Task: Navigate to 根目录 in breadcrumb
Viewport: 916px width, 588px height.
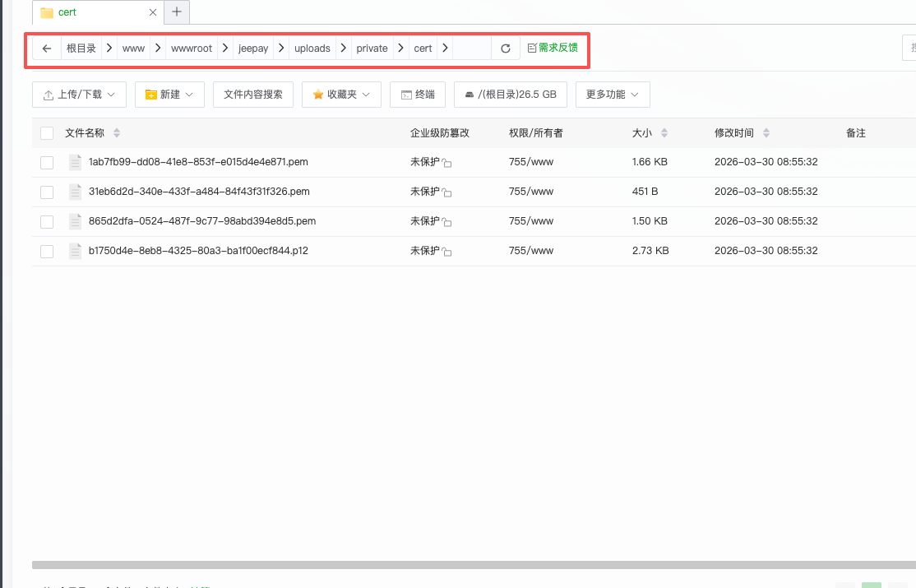Action: [81, 49]
